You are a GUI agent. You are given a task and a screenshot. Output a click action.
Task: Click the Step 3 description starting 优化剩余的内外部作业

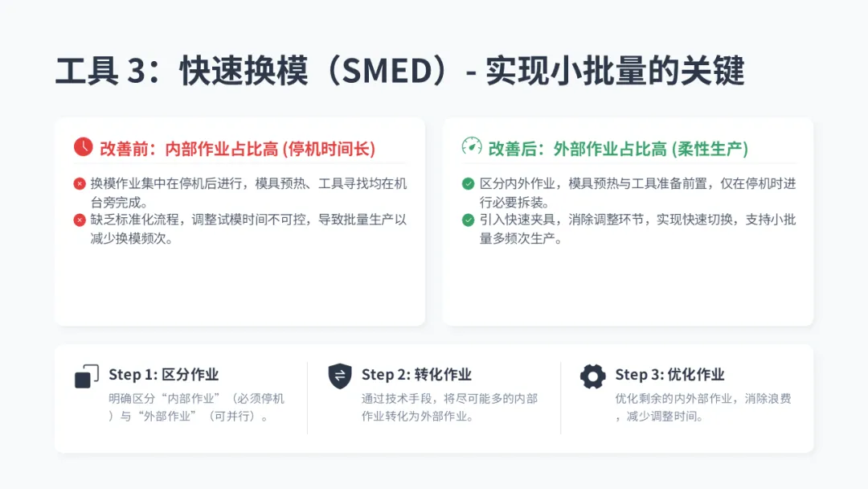[x=703, y=407]
